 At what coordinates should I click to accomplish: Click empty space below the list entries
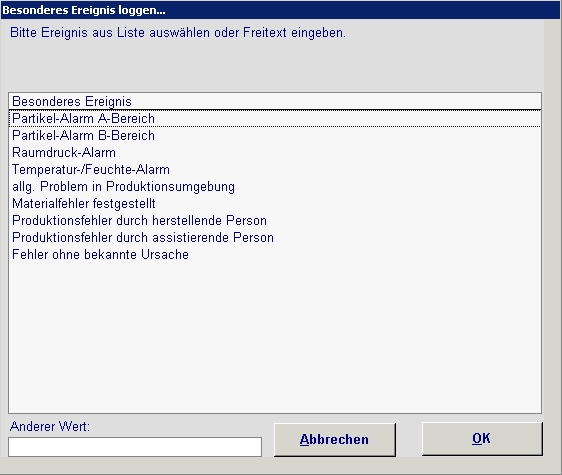click(275, 337)
